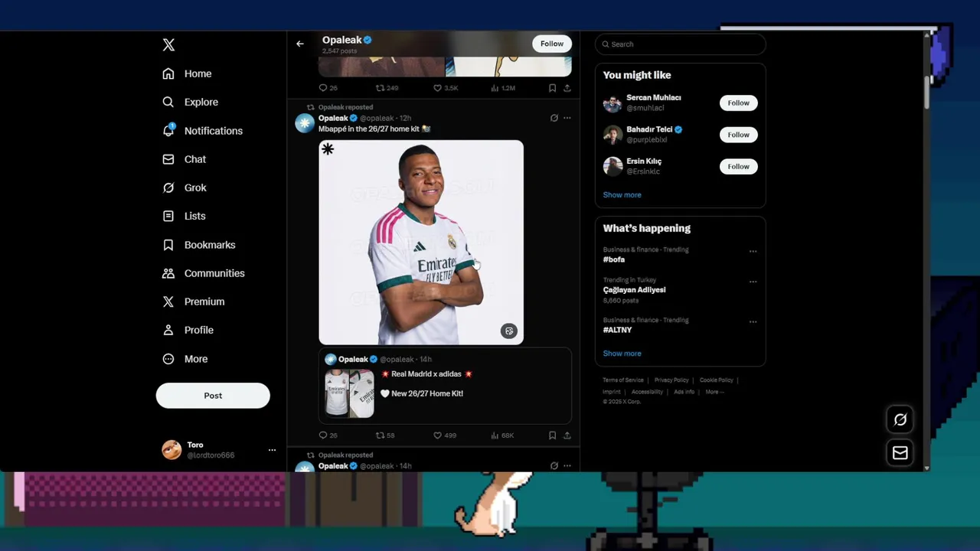The image size is (980, 551).
Task: View the top post's 1.2M views
Action: pyautogui.click(x=503, y=88)
